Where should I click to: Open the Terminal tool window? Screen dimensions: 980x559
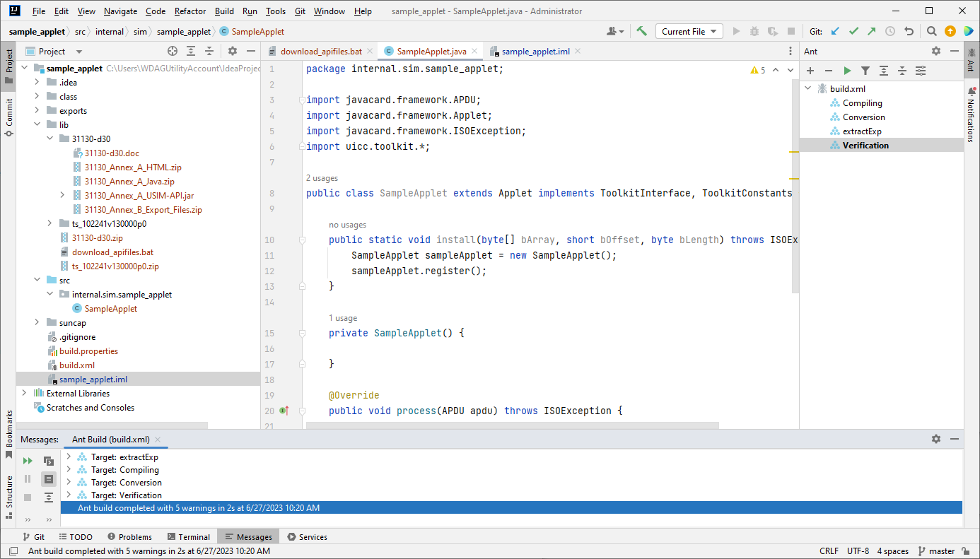click(187, 537)
